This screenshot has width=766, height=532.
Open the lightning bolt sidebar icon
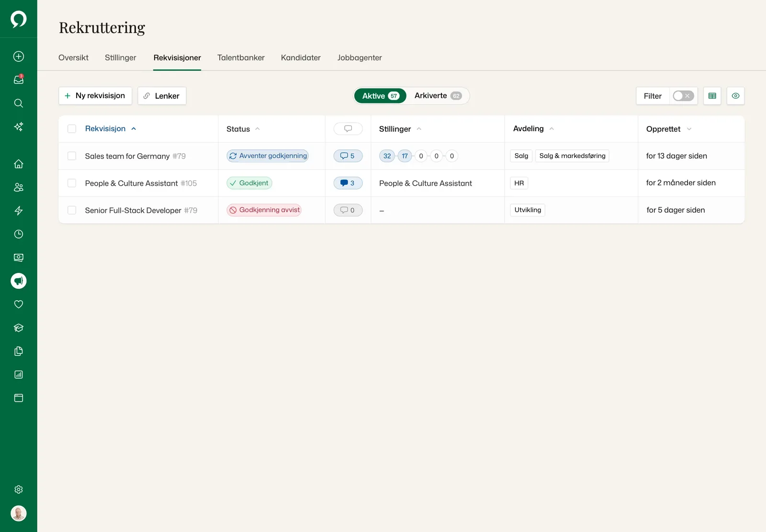[19, 211]
